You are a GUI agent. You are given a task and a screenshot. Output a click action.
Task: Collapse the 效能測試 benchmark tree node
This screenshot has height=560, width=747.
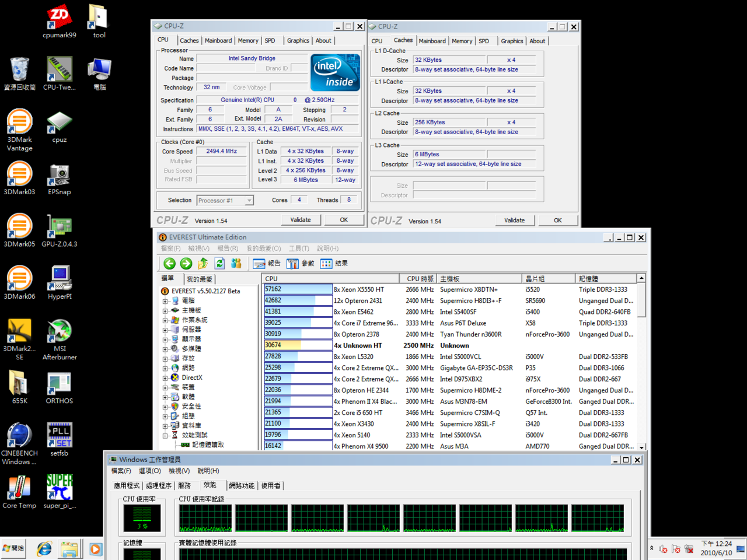tap(165, 436)
